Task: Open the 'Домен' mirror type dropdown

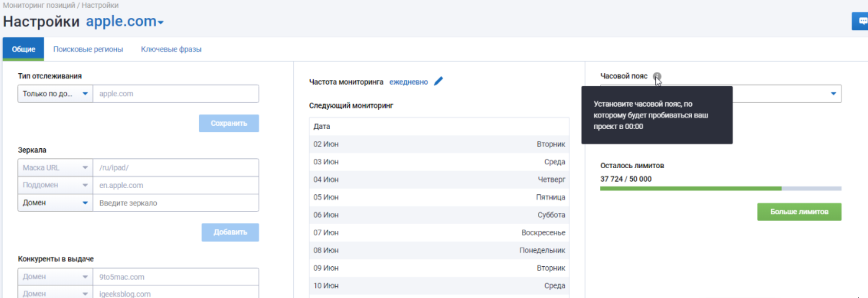Action: (x=55, y=203)
